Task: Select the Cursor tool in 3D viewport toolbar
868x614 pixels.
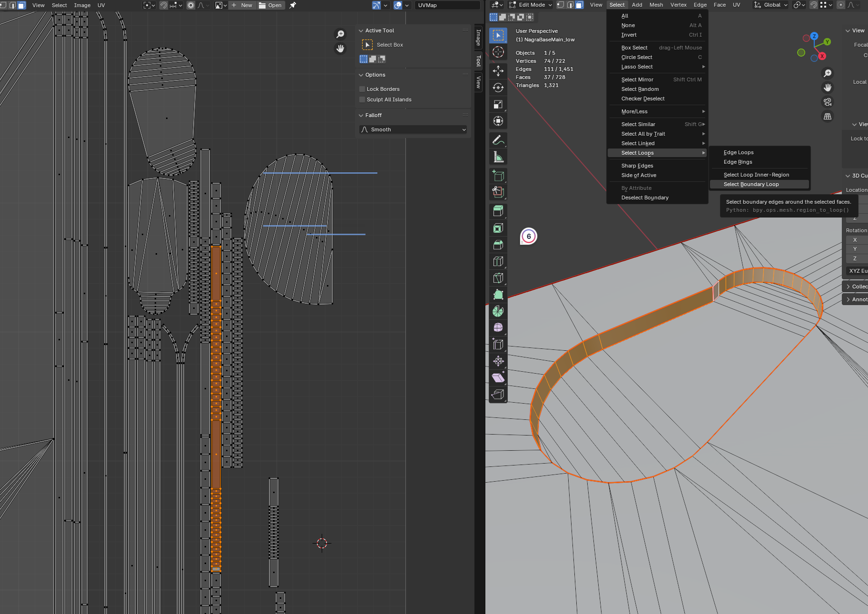Action: (x=498, y=52)
